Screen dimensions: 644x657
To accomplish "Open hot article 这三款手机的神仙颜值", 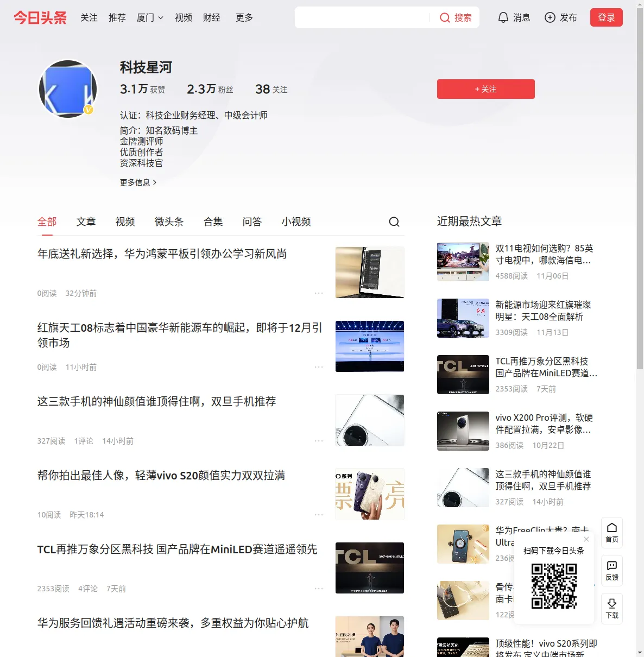I will tap(543, 480).
